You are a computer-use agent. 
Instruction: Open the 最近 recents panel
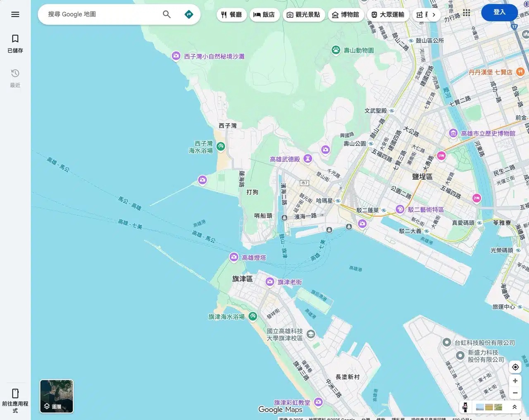pos(15,78)
